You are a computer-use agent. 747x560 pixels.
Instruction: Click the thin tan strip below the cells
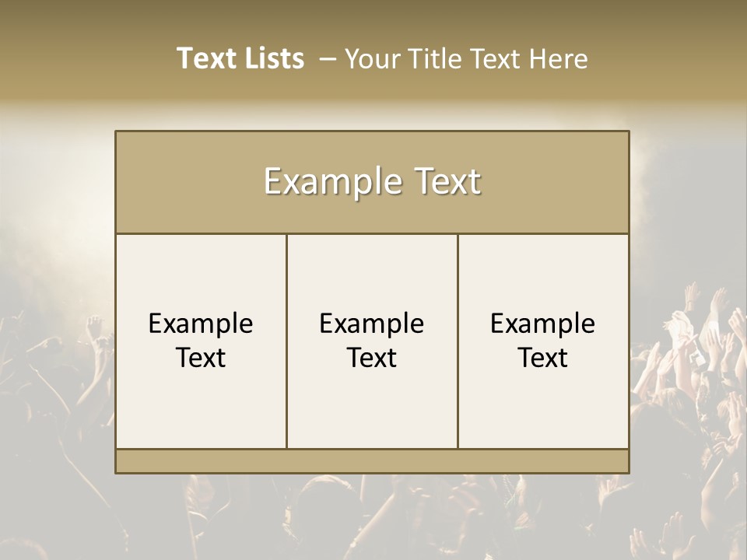[372, 461]
